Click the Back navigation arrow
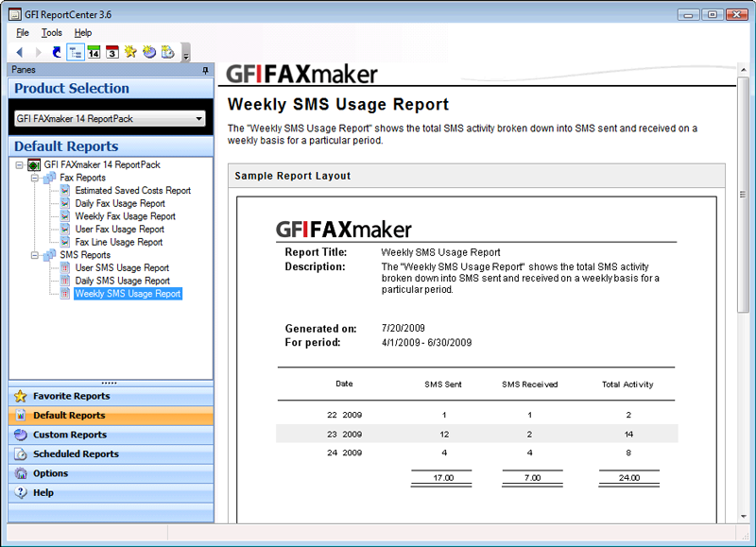Screen dimensions: 756x547 19,52
